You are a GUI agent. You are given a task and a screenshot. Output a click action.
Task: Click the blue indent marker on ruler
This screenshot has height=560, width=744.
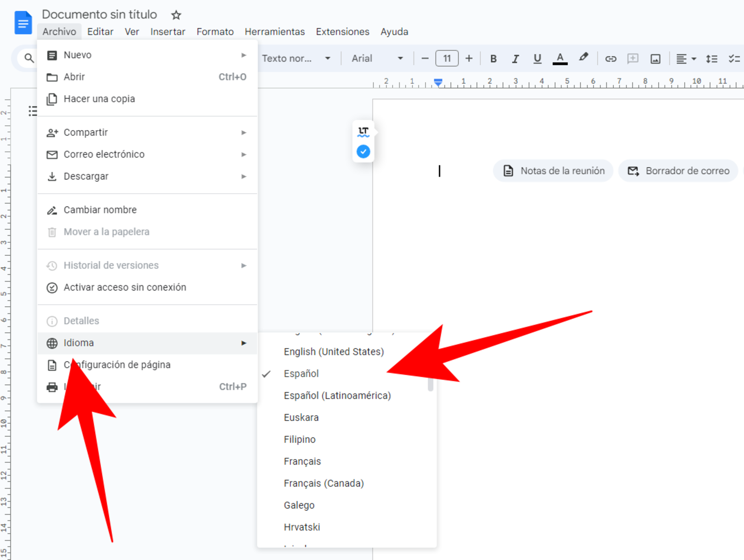point(438,82)
